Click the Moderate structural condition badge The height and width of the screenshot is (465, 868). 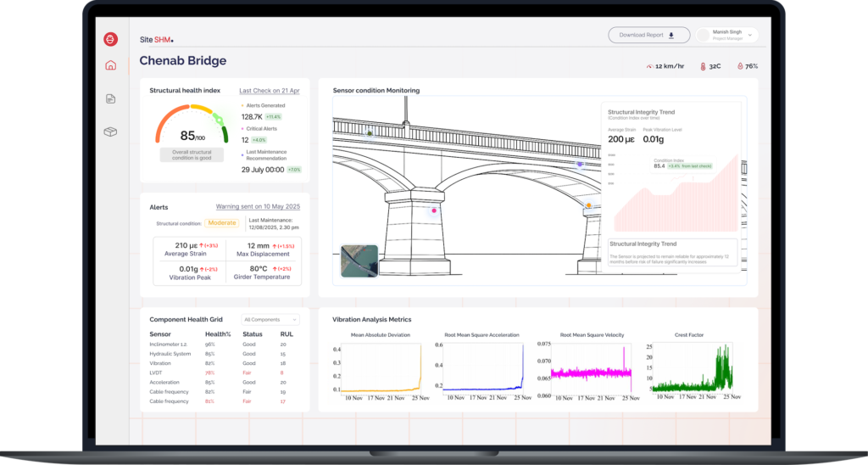[x=221, y=223]
